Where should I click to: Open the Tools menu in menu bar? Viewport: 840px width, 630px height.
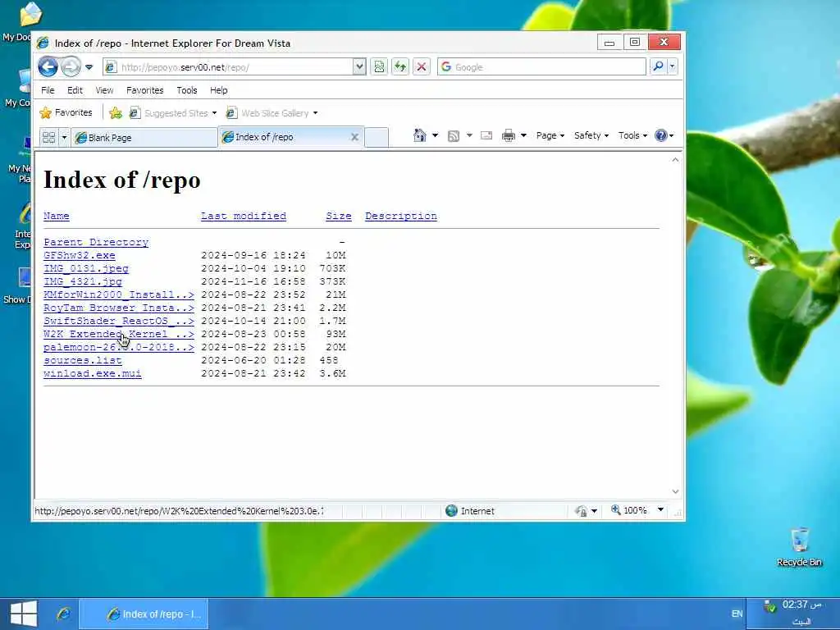(187, 90)
